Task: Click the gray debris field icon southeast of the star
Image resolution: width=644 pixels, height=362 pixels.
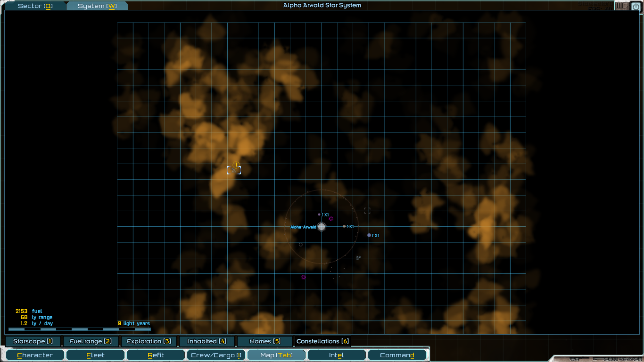Action: coord(358,257)
